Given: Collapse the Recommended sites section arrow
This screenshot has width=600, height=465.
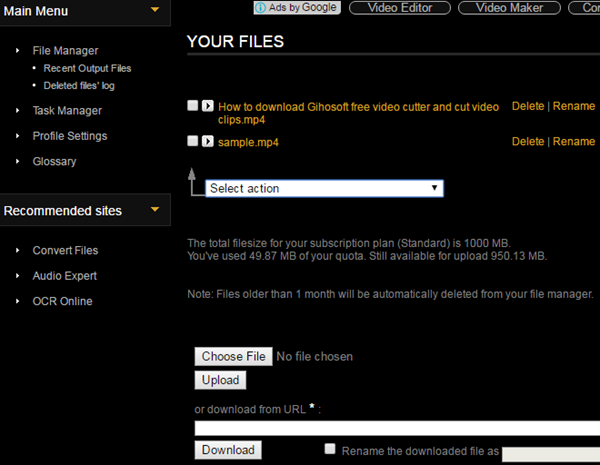Looking at the screenshot, I should pyautogui.click(x=154, y=210).
